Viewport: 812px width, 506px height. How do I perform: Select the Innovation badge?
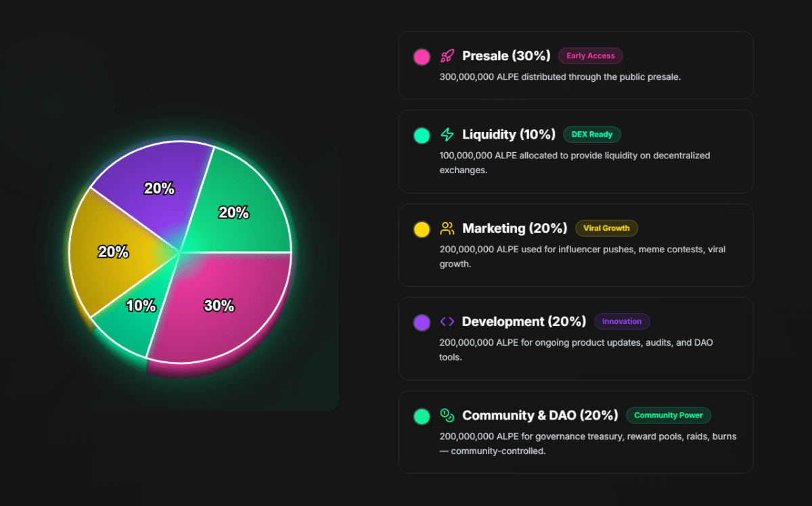click(x=622, y=321)
